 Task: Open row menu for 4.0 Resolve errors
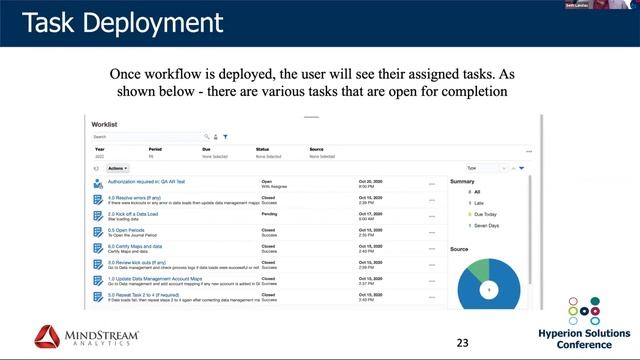click(432, 200)
